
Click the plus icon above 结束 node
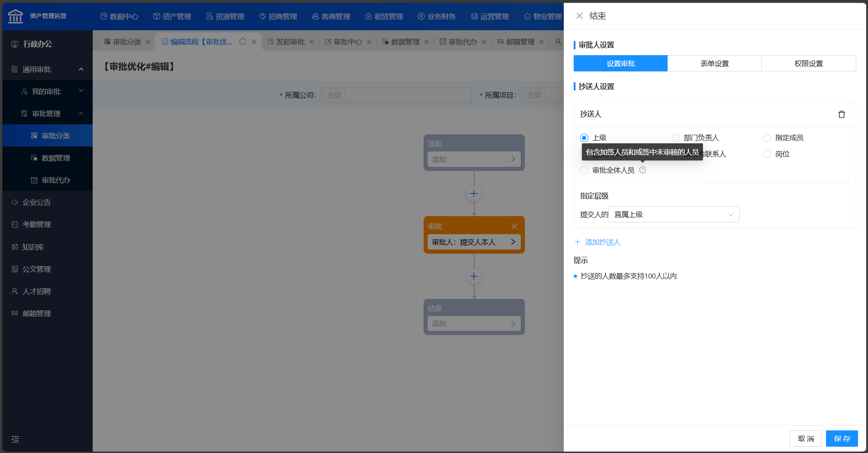pos(474,276)
